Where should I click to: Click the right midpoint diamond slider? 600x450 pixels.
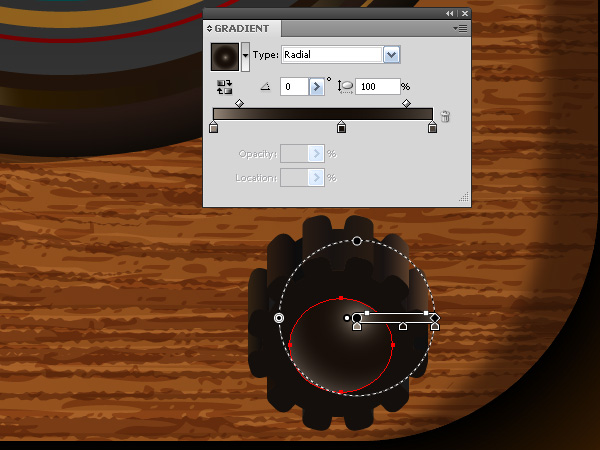click(x=406, y=103)
